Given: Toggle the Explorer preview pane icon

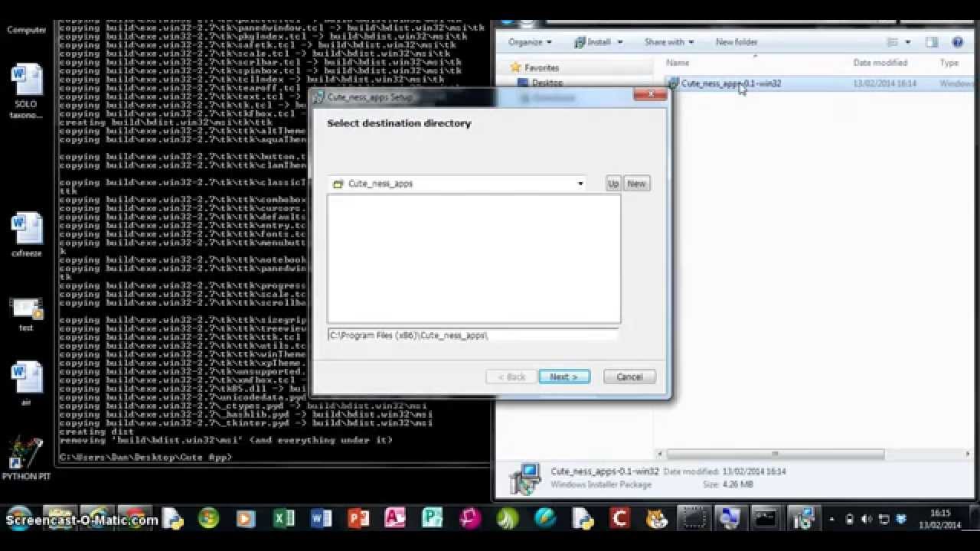Looking at the screenshot, I should point(932,42).
